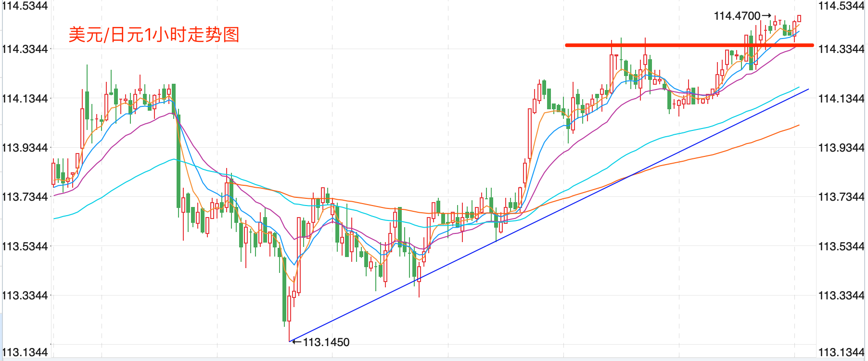This screenshot has height=361, width=868.
Task: Click the right axis 114.1344 label
Action: [x=842, y=98]
